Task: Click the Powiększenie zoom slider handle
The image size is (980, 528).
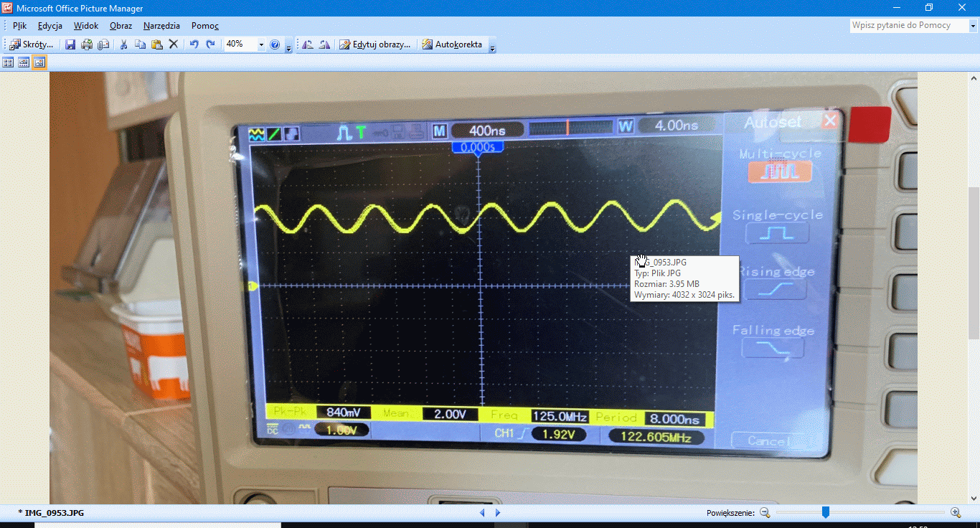Action: point(826,512)
